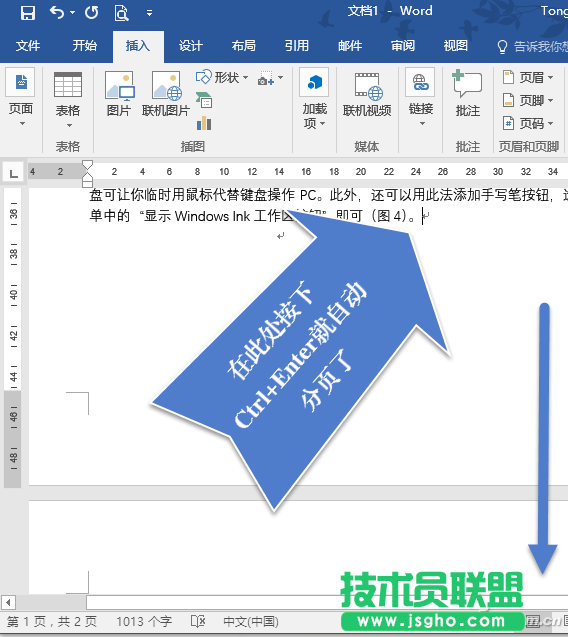Expand the 表格 table dropdown
This screenshot has width=568, height=637.
point(68,100)
